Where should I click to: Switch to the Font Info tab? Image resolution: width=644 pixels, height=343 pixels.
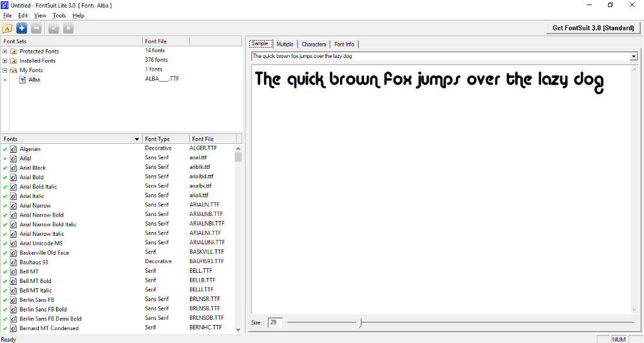click(344, 44)
